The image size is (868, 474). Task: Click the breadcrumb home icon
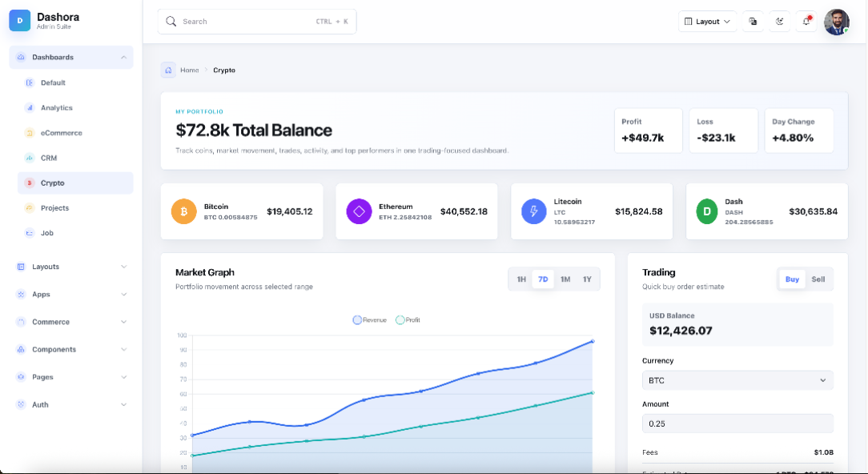coord(168,70)
